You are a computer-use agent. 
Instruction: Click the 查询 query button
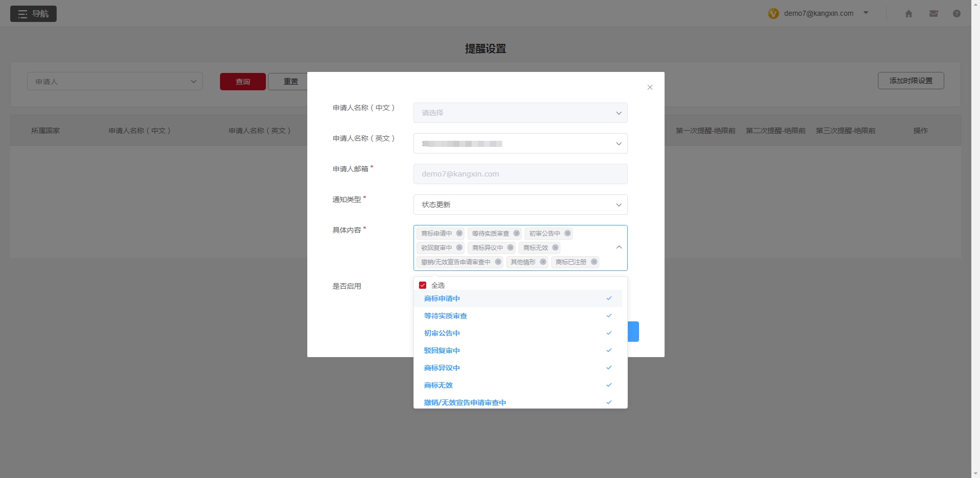[x=242, y=82]
